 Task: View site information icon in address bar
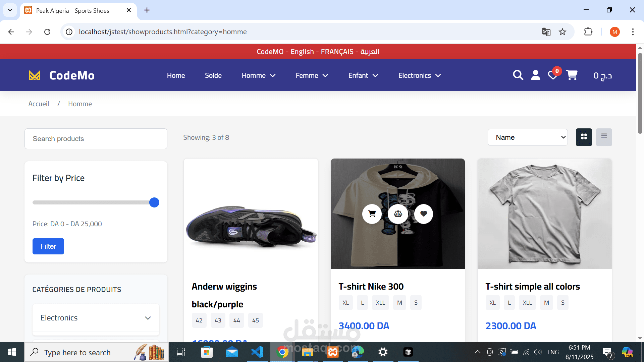pyautogui.click(x=69, y=32)
